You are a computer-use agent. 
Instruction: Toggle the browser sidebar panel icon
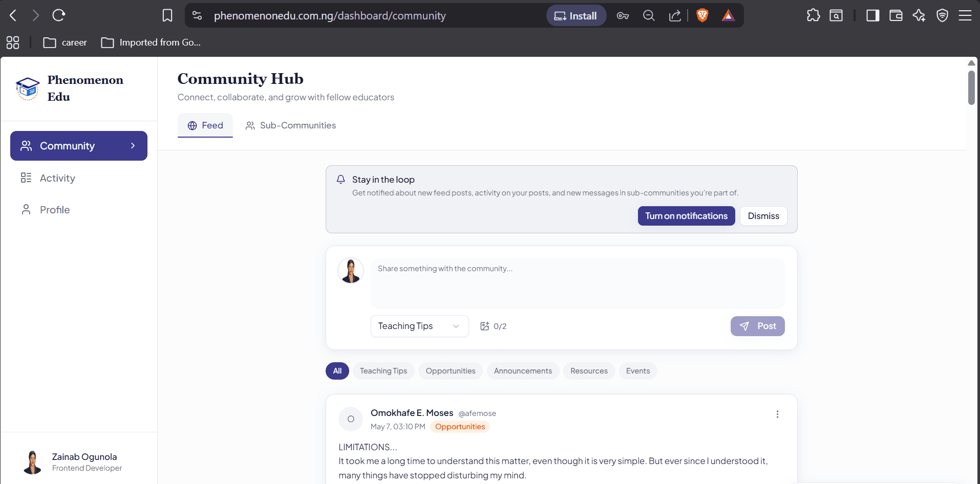(873, 15)
